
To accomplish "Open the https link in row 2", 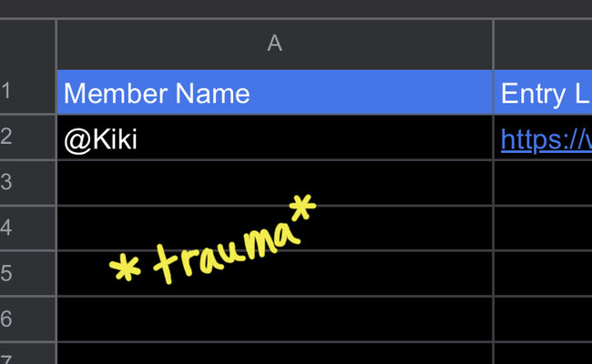I will 546,140.
